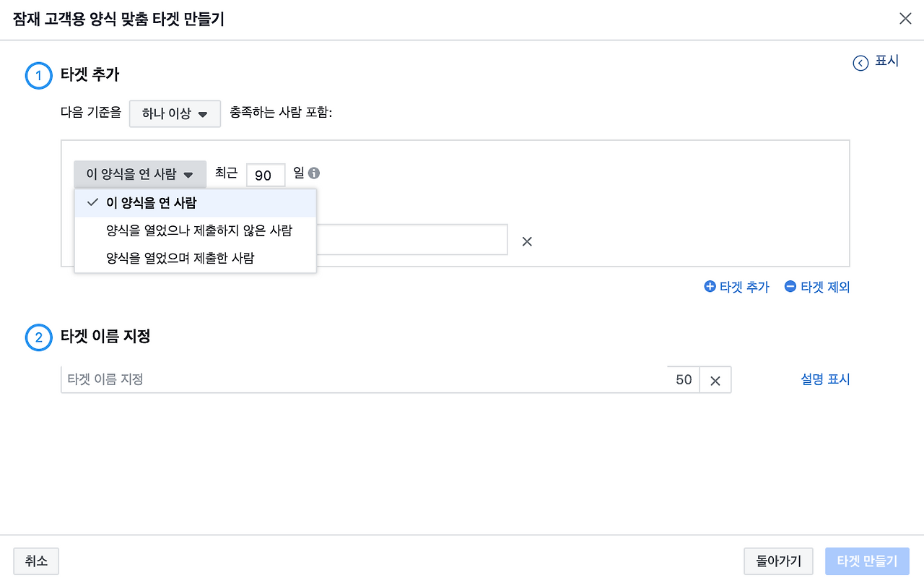Image resolution: width=924 pixels, height=583 pixels.
Task: Click the circled number 2 step indicator
Action: click(38, 337)
